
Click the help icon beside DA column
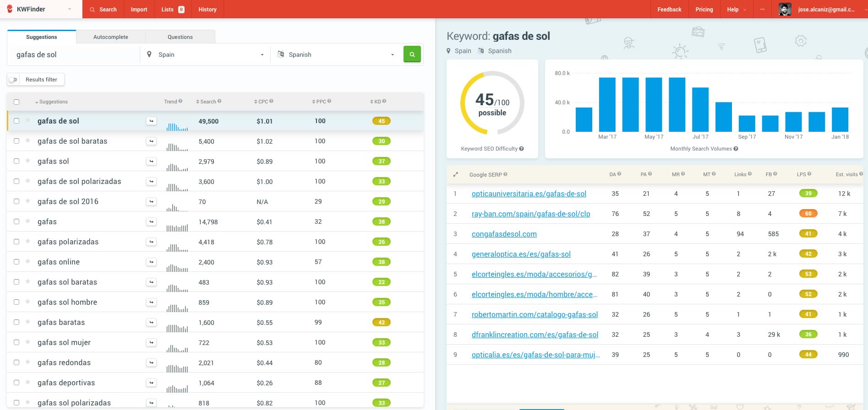[619, 174]
